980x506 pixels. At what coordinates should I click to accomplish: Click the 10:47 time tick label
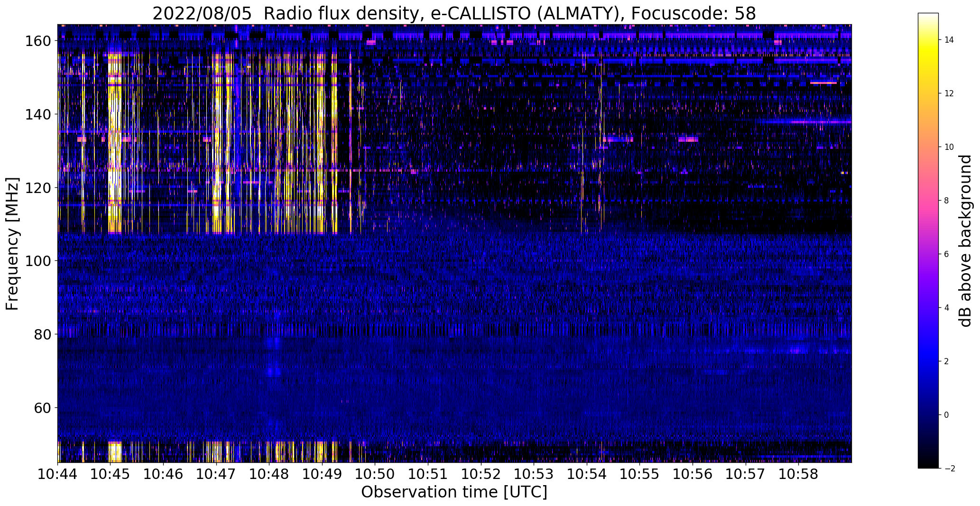(x=216, y=474)
